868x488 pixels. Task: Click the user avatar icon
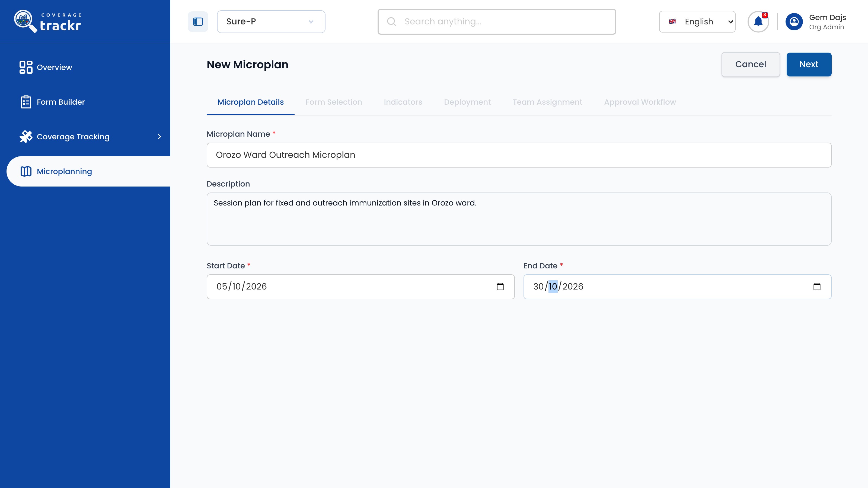pos(794,22)
